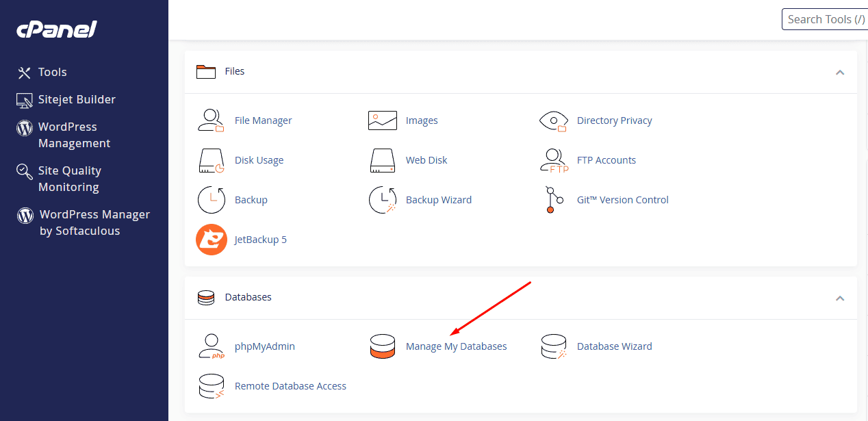The image size is (868, 421).
Task: Click the Backup clock icon
Action: (212, 200)
